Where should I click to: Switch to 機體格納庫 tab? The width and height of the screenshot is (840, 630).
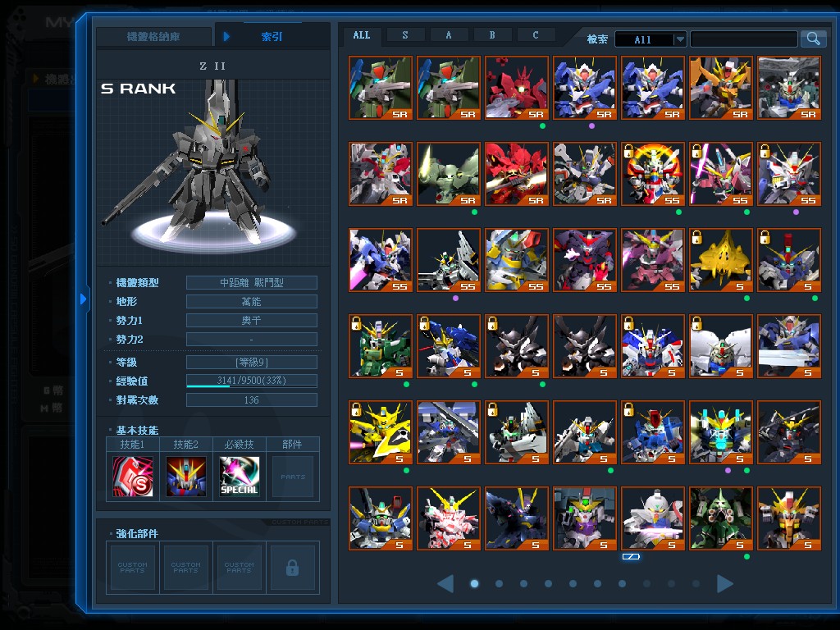coord(153,36)
